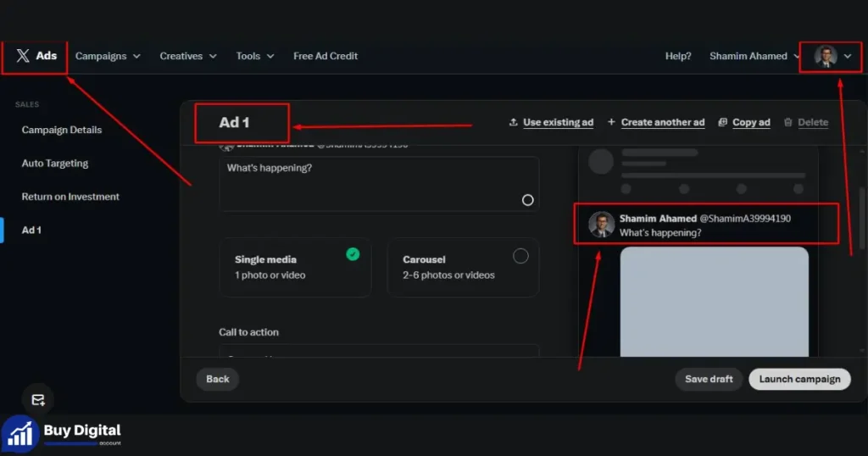
Task: Click preview profile picture of Shamim Ahamed
Action: point(601,224)
